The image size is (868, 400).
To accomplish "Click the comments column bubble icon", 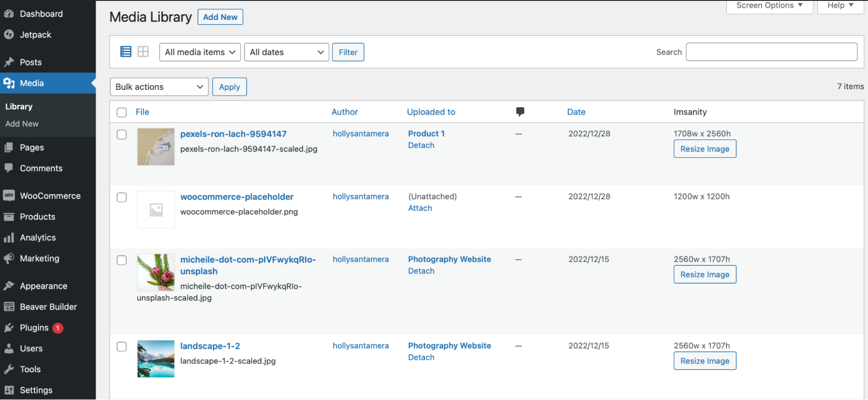I will tap(520, 112).
